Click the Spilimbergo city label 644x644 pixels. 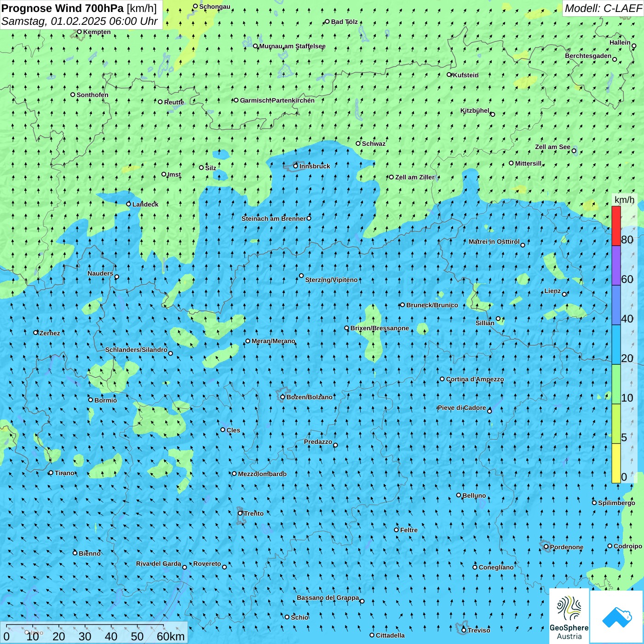[x=616, y=503]
